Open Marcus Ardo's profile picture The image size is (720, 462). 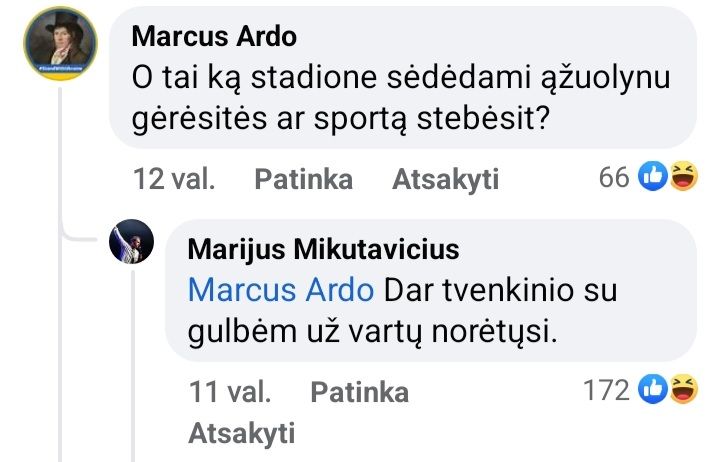(62, 39)
